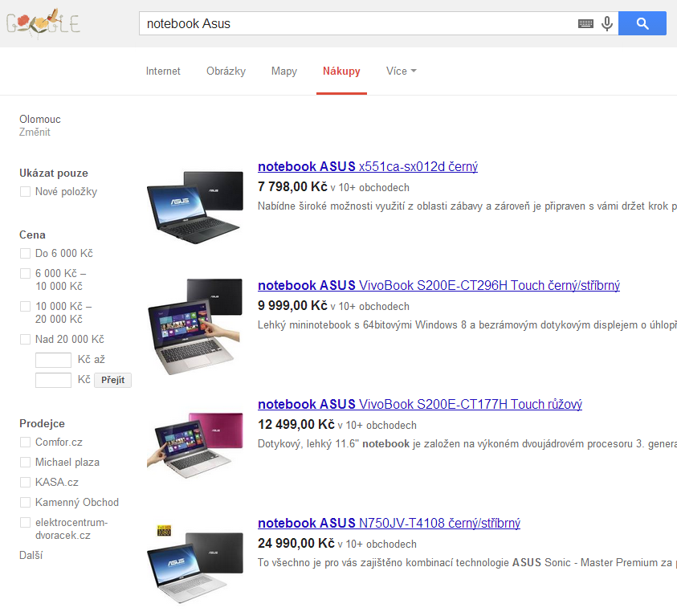Click the Google doodle logo
This screenshot has height=616, width=677.
tap(43, 22)
